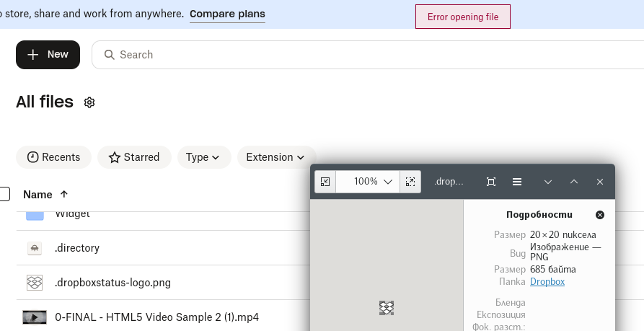Tick the select-all checkbox beside Name
The image size is (644, 331).
4,194
